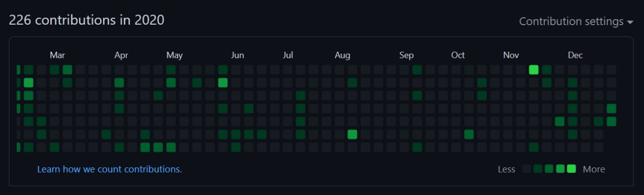Open the Contribution settings dropdown
644x195 pixels.
(576, 22)
